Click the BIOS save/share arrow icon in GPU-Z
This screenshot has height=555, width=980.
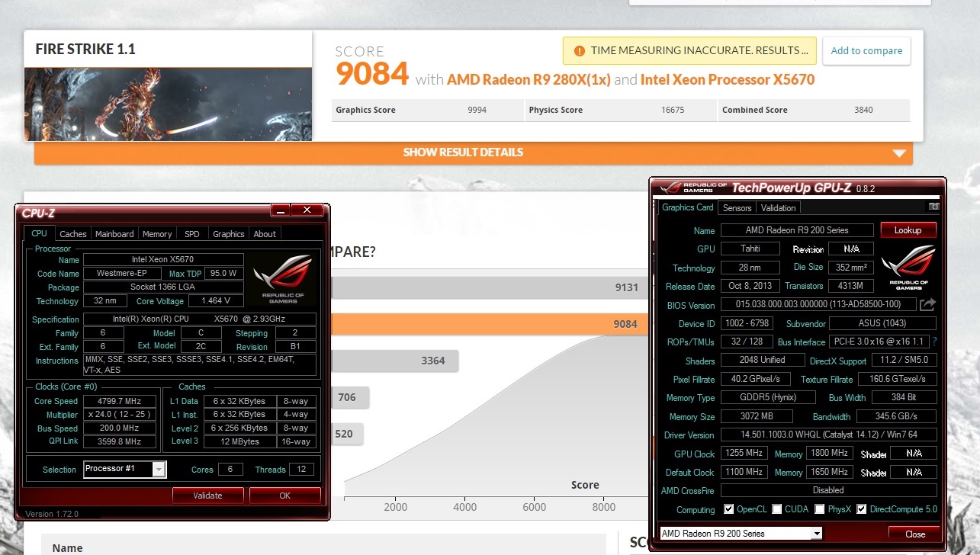(927, 305)
